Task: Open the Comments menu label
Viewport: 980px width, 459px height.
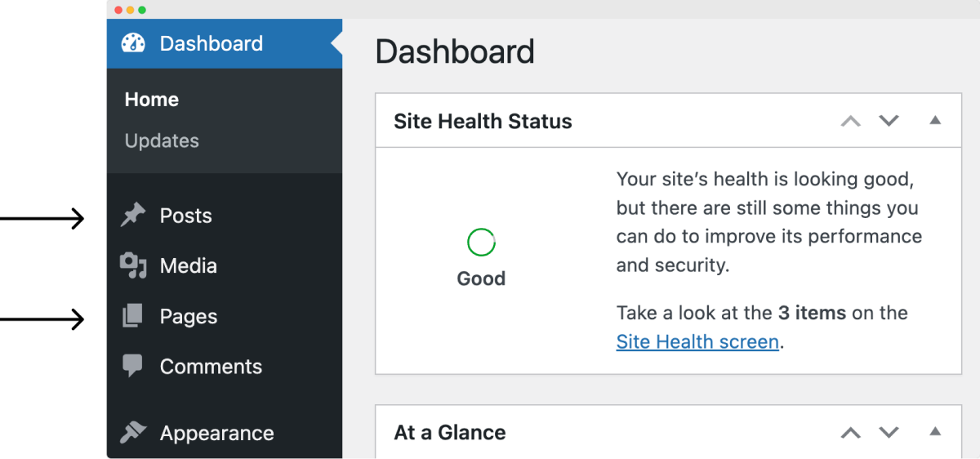Action: [x=211, y=367]
